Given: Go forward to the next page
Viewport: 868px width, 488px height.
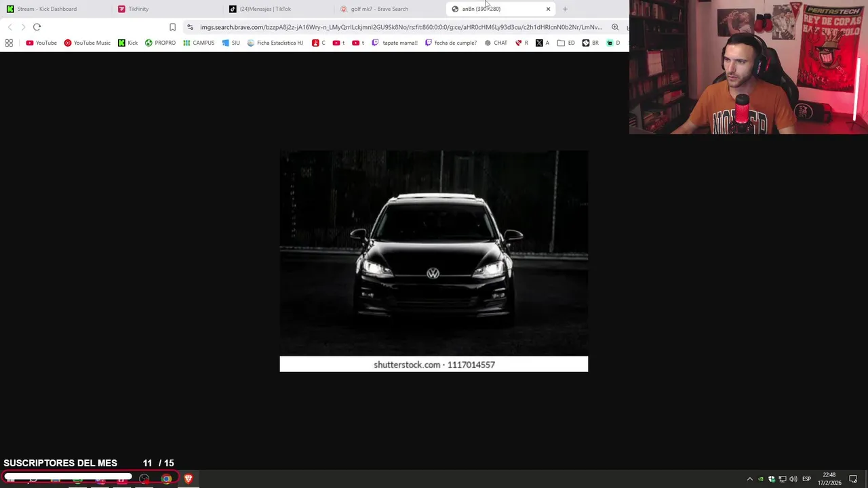Looking at the screenshot, I should 23,27.
